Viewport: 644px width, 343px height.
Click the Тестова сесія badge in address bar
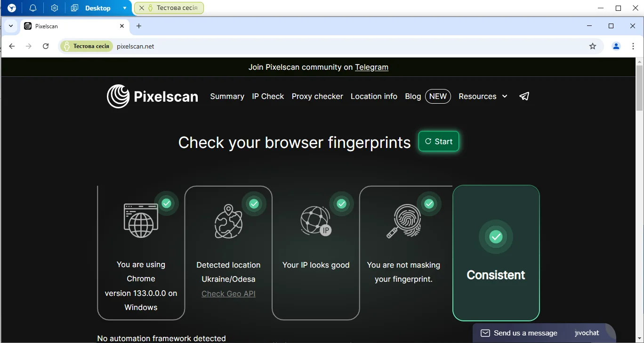(87, 46)
